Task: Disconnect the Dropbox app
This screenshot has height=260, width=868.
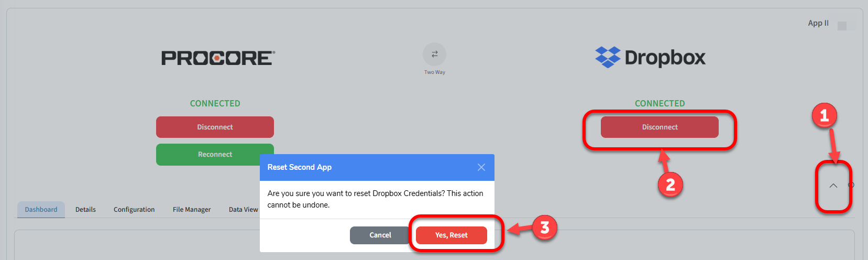Action: (660, 127)
